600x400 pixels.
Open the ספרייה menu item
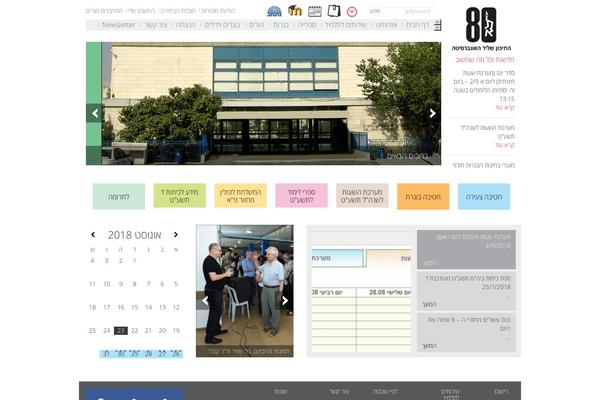[307, 25]
